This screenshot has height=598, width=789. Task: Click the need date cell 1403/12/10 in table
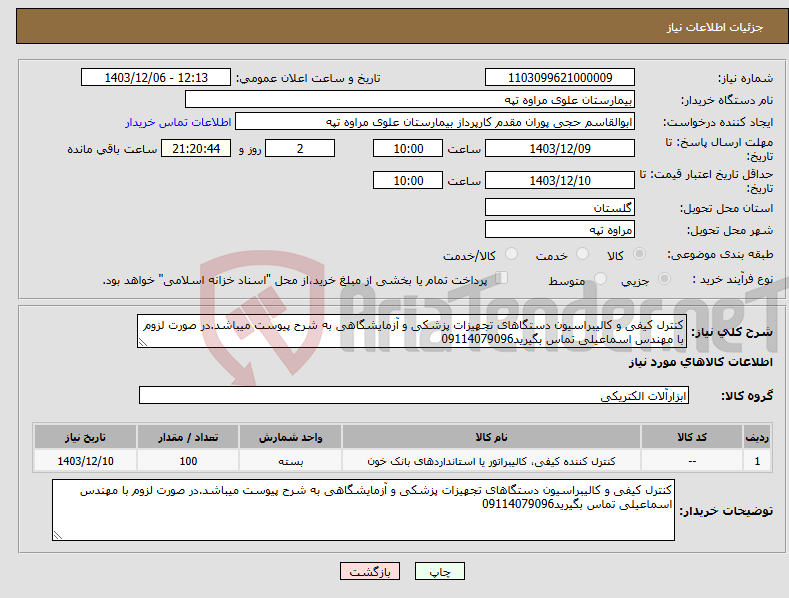(85, 461)
